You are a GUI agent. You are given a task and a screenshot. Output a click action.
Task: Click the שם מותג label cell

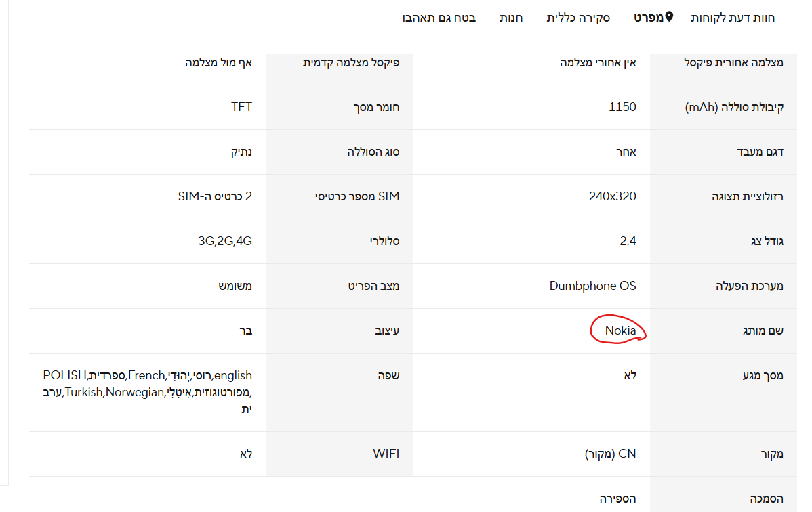point(762,330)
